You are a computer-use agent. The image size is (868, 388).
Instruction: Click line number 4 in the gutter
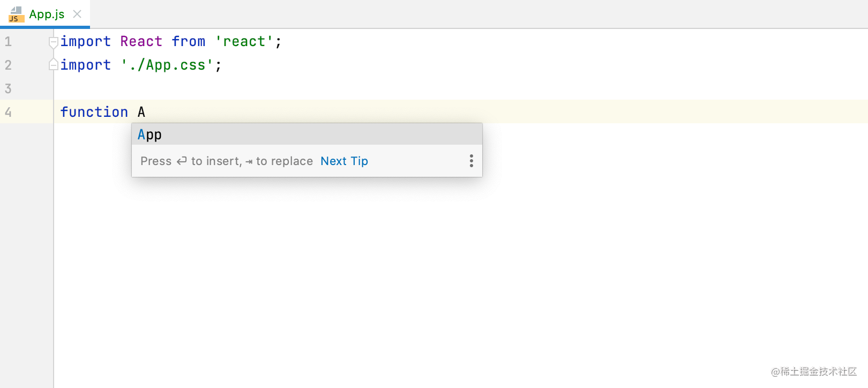tap(8, 112)
